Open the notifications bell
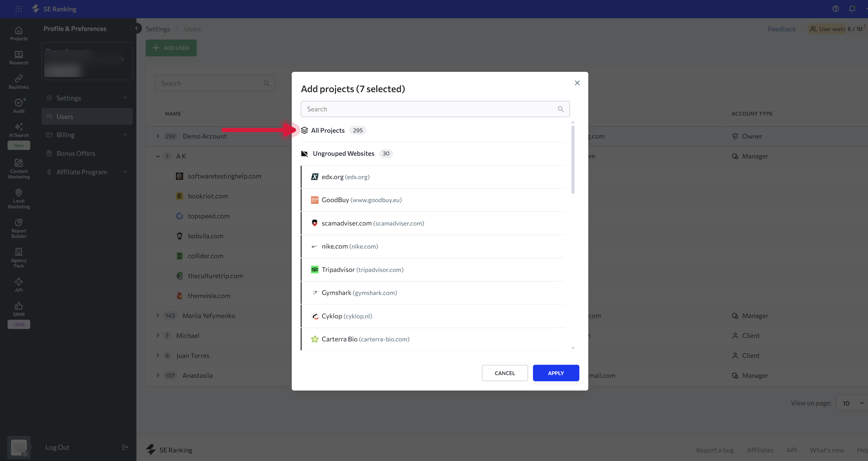The height and width of the screenshot is (461, 868). (x=852, y=9)
